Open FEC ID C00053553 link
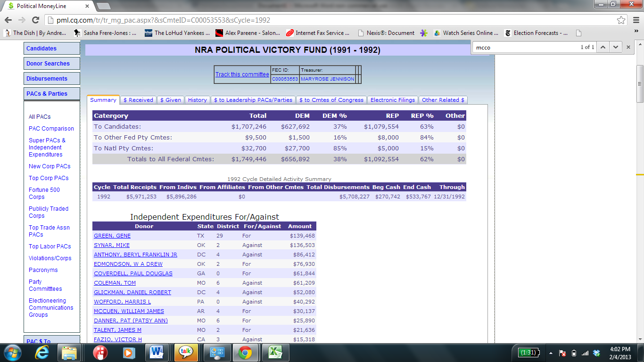Screen dimensions: 644x362 point(285,79)
